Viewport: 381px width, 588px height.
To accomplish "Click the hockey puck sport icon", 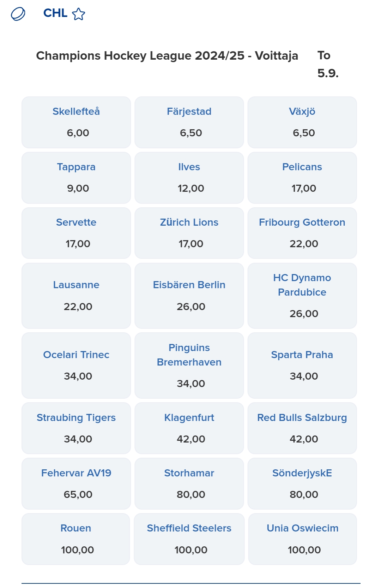I will 18,14.
